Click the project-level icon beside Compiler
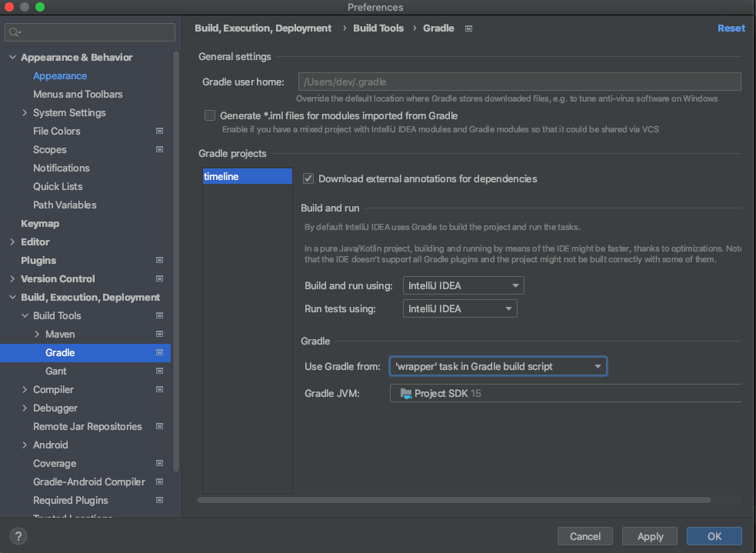 tap(159, 389)
